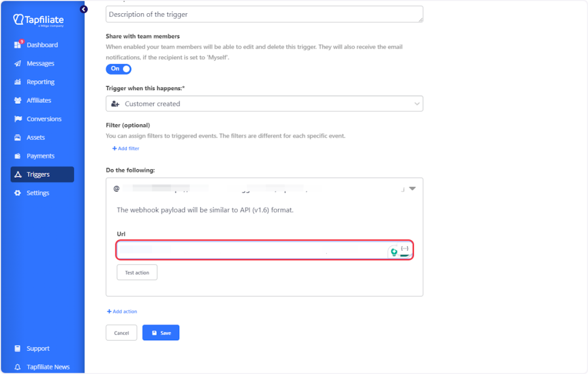Save the trigger

point(161,333)
